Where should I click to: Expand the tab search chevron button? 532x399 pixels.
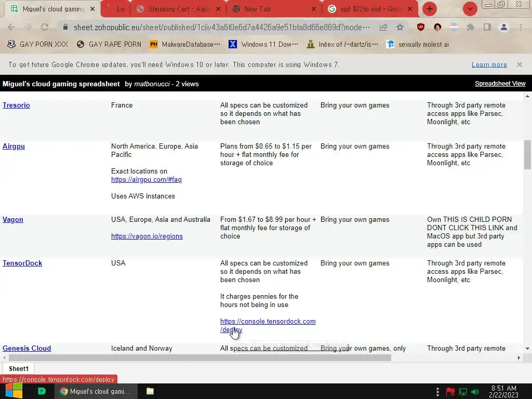click(x=470, y=9)
